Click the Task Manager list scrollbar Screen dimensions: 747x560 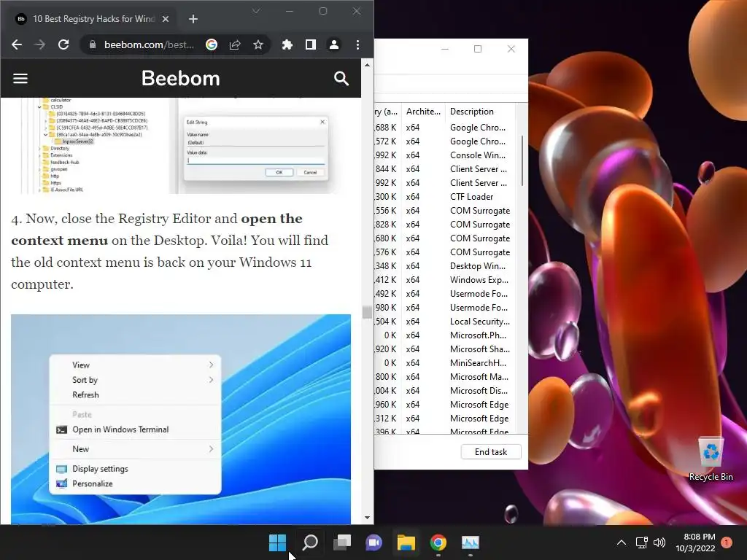coord(522,161)
